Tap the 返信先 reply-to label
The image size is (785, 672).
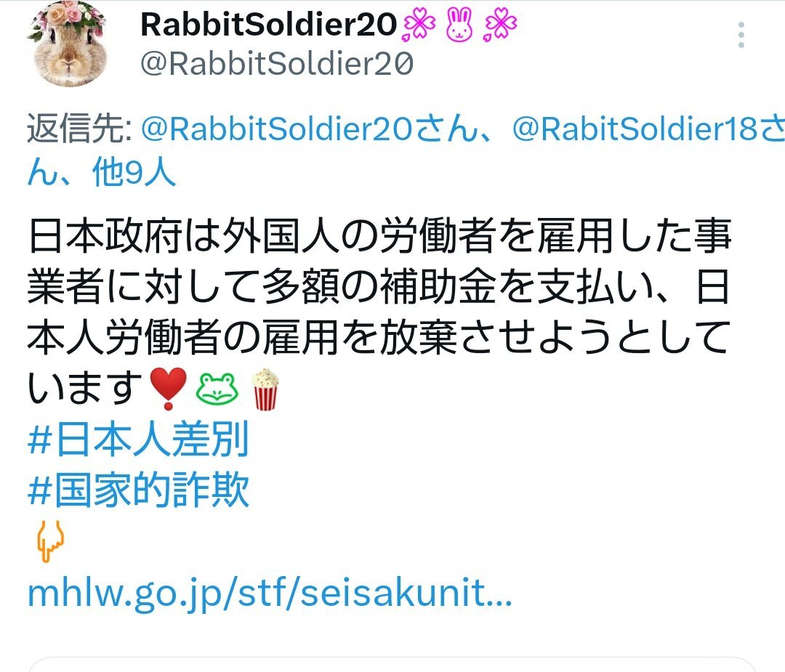[x=79, y=129]
